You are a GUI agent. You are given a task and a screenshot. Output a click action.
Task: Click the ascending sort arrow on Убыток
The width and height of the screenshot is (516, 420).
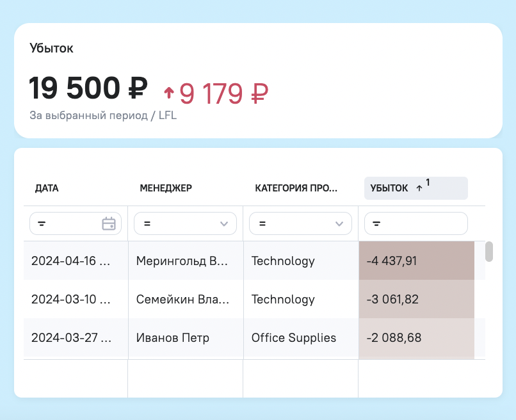click(x=419, y=188)
